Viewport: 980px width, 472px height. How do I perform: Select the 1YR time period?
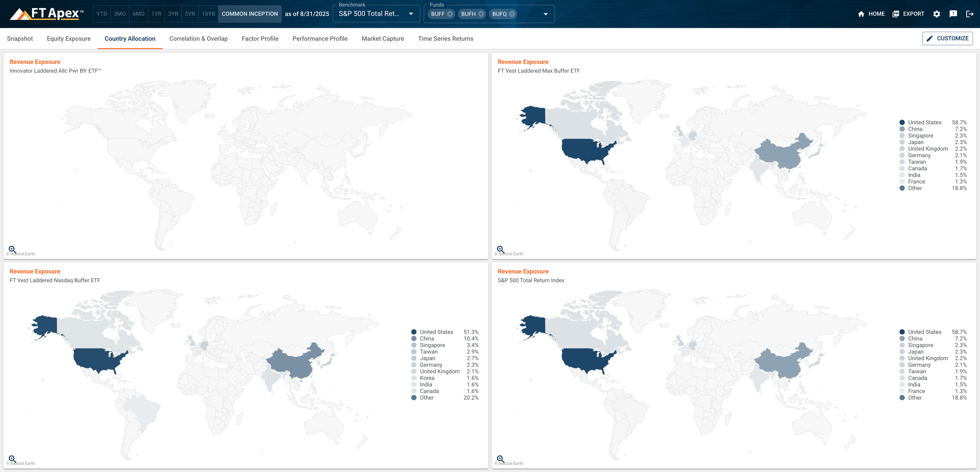pos(156,14)
